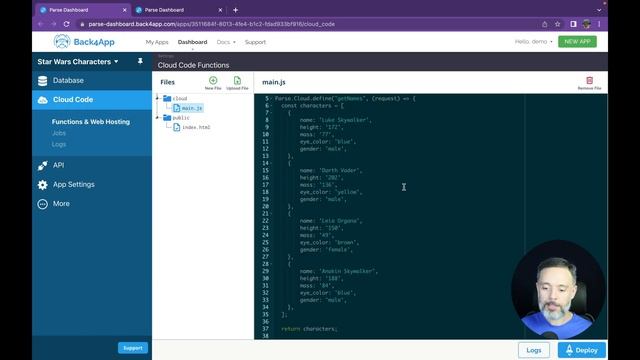
Task: Go back with the browser back arrow
Action: click(x=40, y=24)
